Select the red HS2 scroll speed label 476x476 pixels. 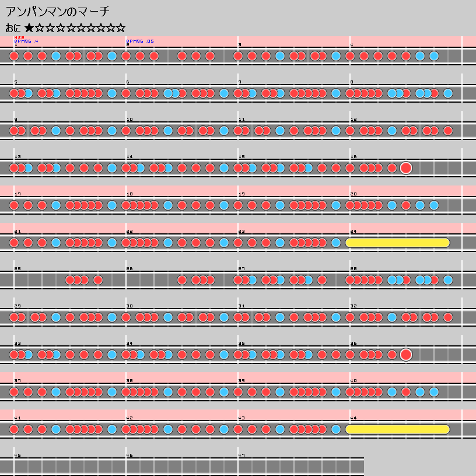19,38
